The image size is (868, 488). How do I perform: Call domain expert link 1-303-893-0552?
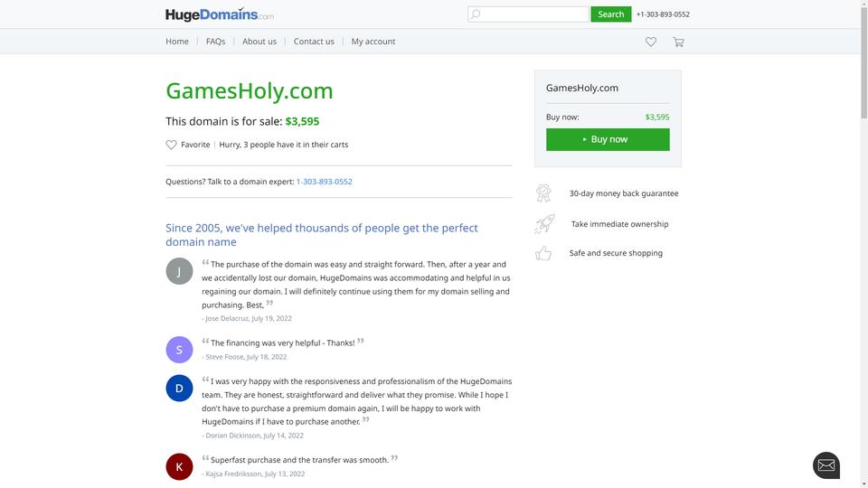click(325, 182)
